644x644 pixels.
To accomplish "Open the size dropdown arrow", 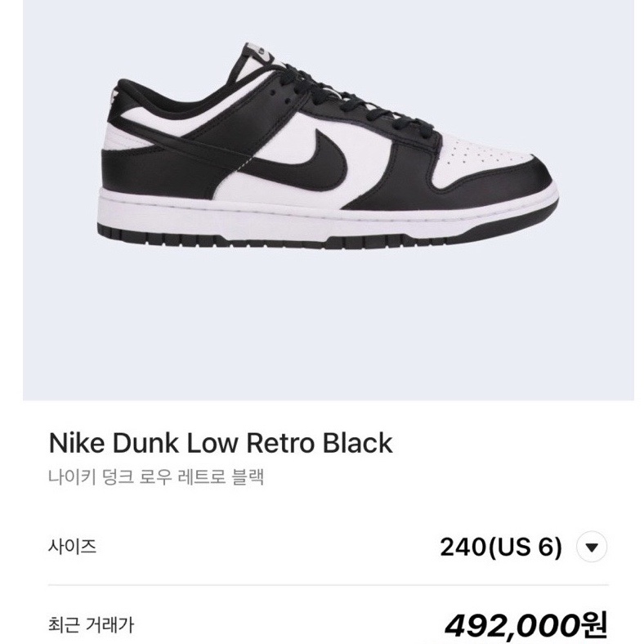I will (x=592, y=547).
